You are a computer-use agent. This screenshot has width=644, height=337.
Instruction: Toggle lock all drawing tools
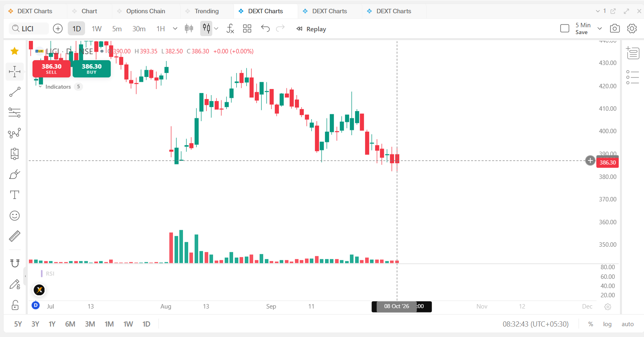15,305
